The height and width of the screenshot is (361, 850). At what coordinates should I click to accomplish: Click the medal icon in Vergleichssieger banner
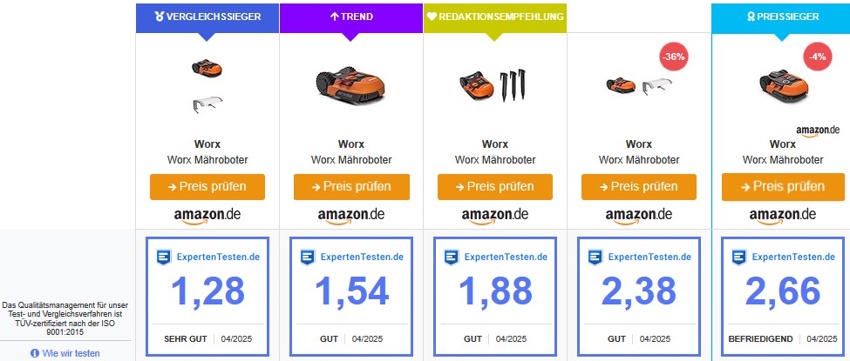pos(159,17)
